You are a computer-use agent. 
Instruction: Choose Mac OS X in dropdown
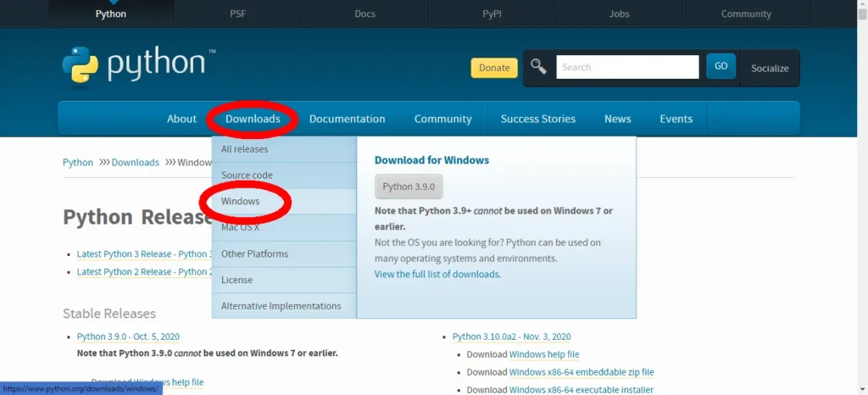[284, 227]
